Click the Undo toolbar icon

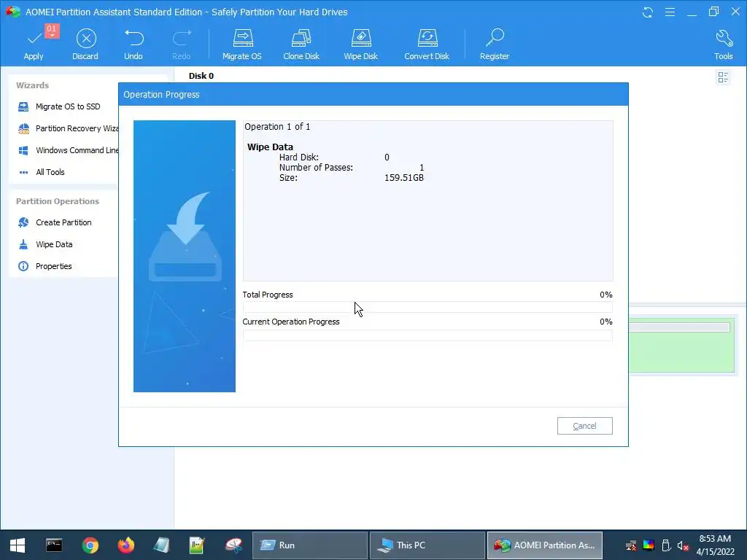tap(133, 44)
